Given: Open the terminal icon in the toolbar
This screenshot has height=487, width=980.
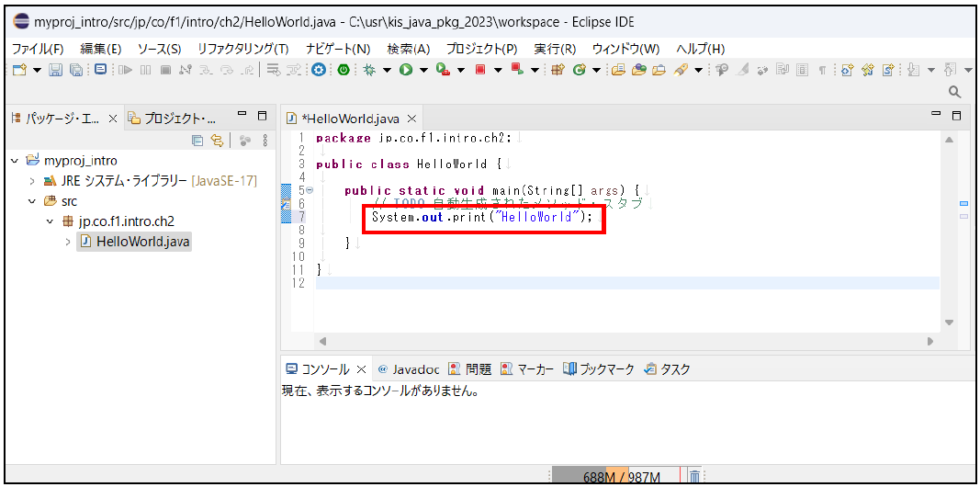Looking at the screenshot, I should coord(99,70).
